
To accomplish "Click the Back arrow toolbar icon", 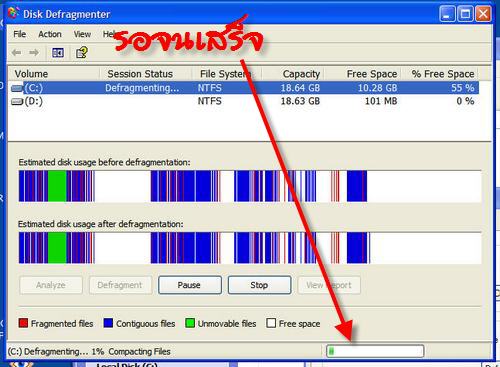I will tap(16, 53).
